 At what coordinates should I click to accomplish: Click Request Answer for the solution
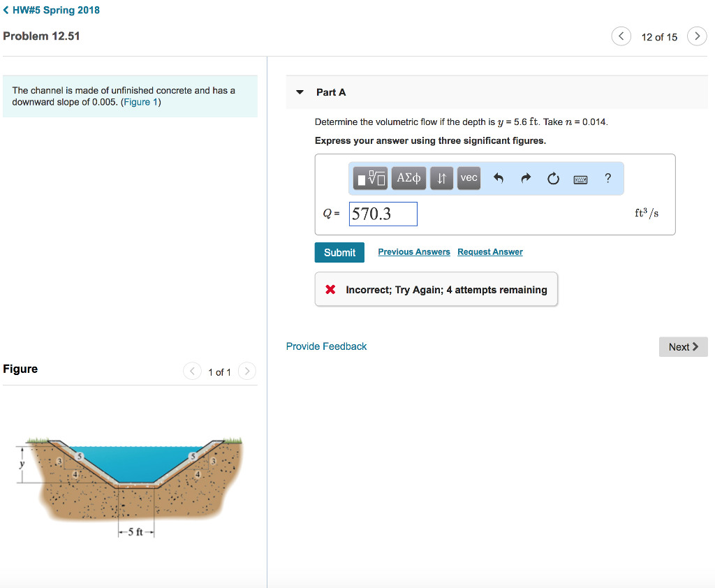pyautogui.click(x=489, y=251)
